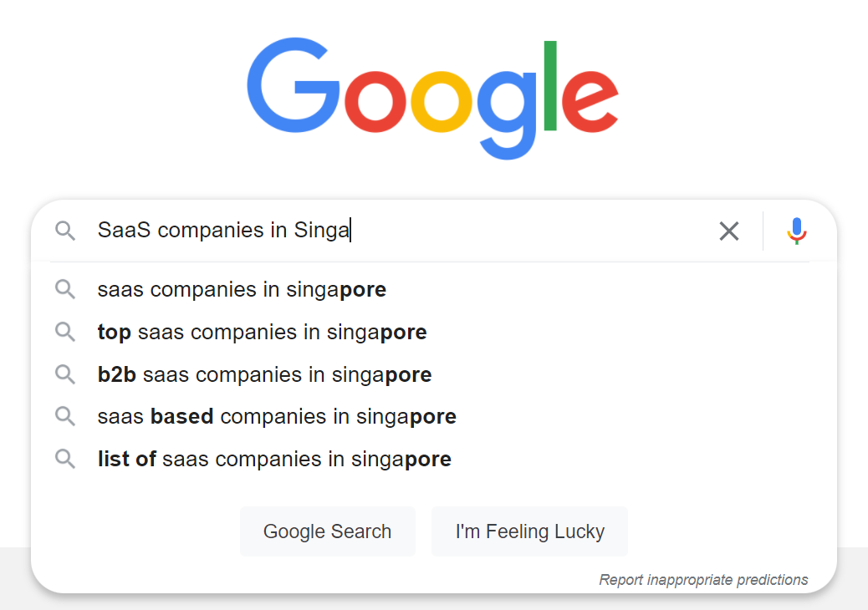Click magnifier icon beside 'b2b saas companies' suggestion

[x=65, y=374]
